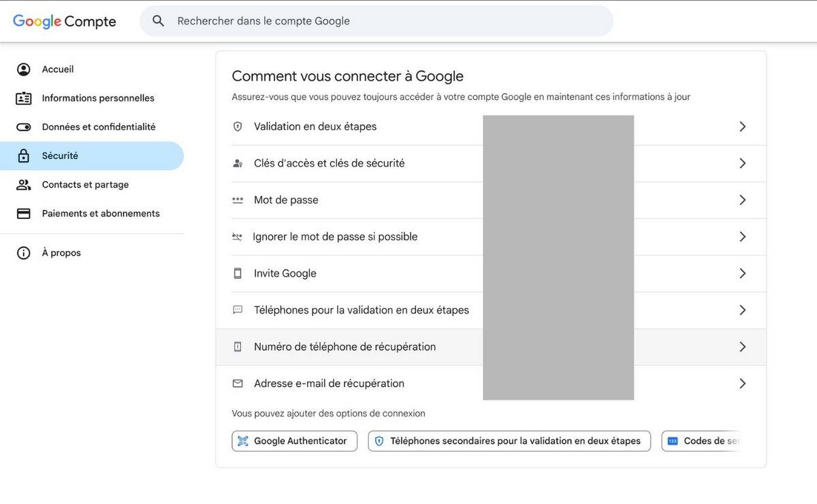The width and height of the screenshot is (817, 504).
Task: Click the Comment vous connecter à Google heading
Action: click(348, 76)
